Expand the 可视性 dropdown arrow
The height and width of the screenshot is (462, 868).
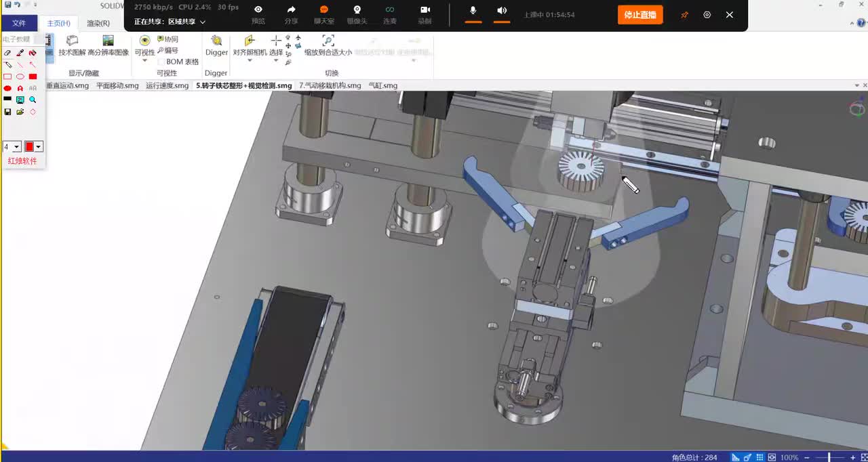[144, 61]
